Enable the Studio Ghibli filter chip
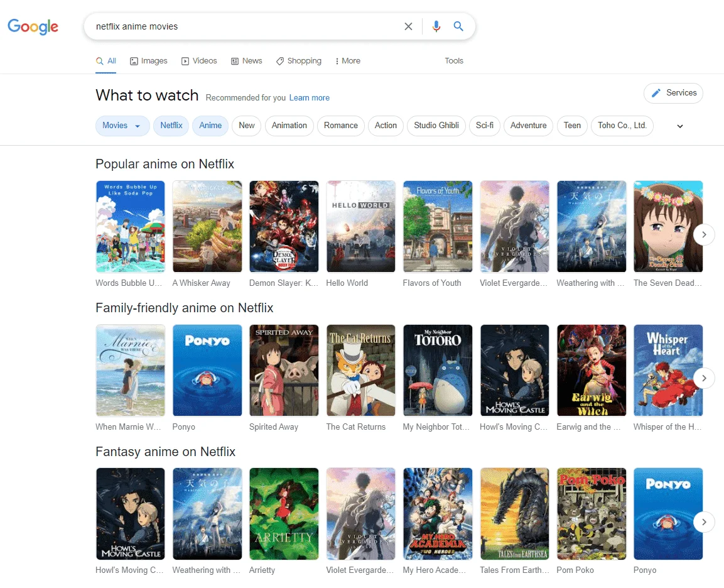 pyautogui.click(x=436, y=126)
